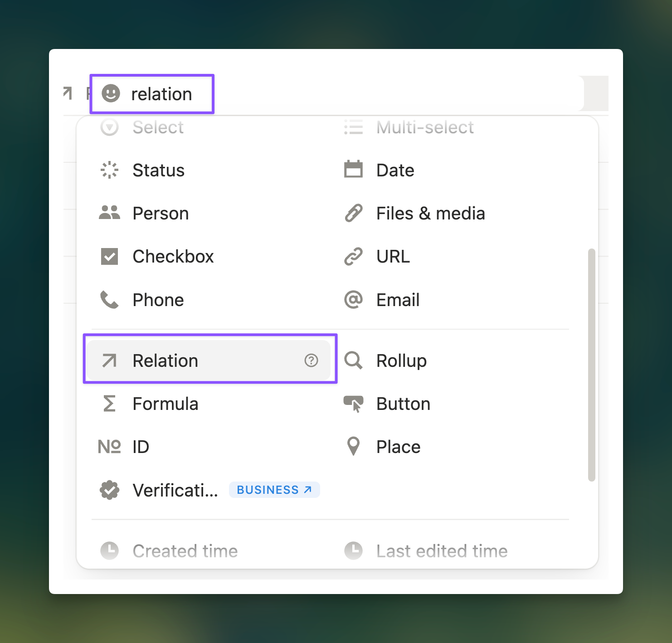The height and width of the screenshot is (643, 672).
Task: Select the Checkbox property type
Action: pos(173,257)
